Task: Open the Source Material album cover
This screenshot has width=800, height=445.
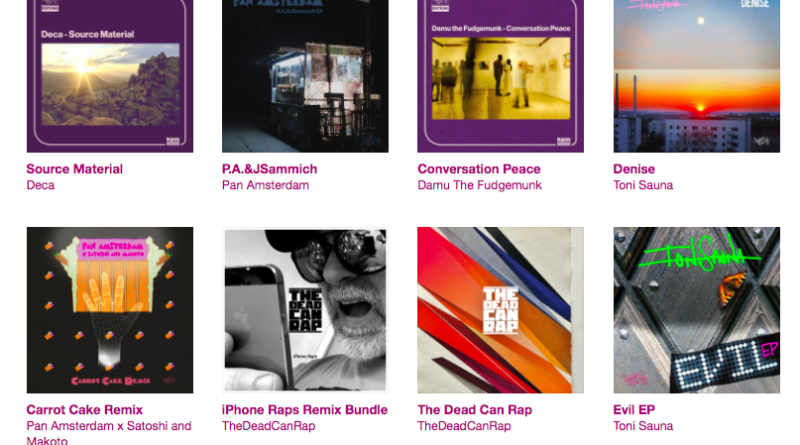Action: [x=110, y=76]
